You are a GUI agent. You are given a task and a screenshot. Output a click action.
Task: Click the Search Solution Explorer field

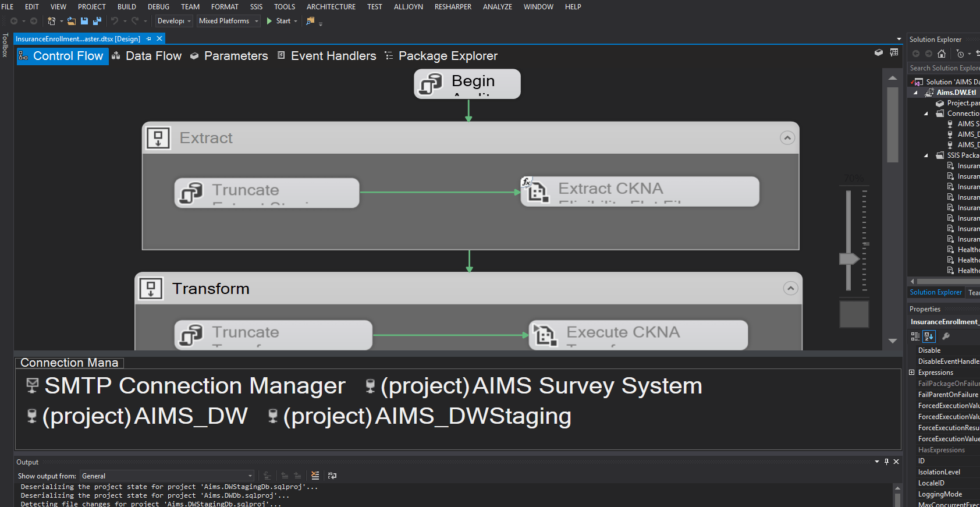tap(944, 68)
